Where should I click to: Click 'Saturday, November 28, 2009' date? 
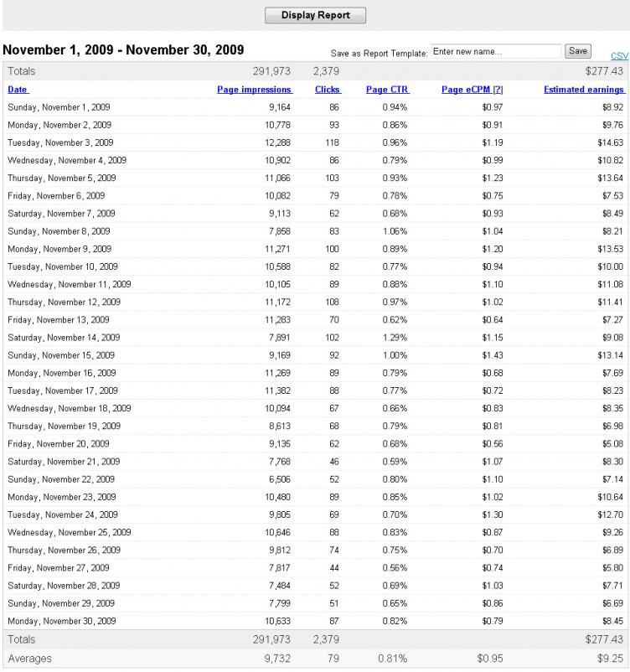64,586
